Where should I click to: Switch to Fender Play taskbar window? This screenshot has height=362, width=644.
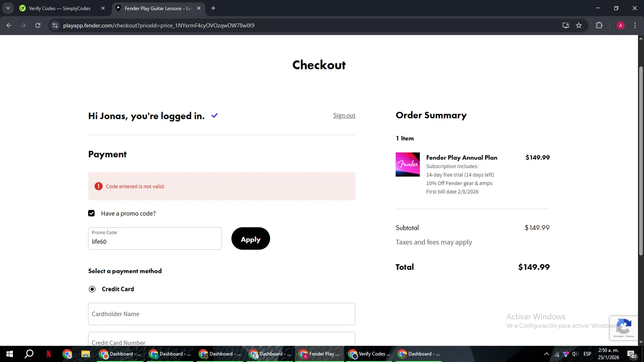(x=319, y=354)
